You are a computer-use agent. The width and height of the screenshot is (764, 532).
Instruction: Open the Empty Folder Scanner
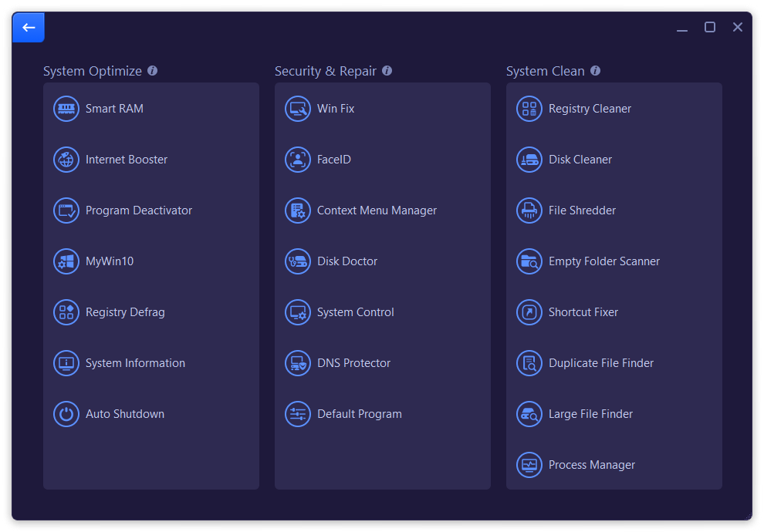point(604,261)
